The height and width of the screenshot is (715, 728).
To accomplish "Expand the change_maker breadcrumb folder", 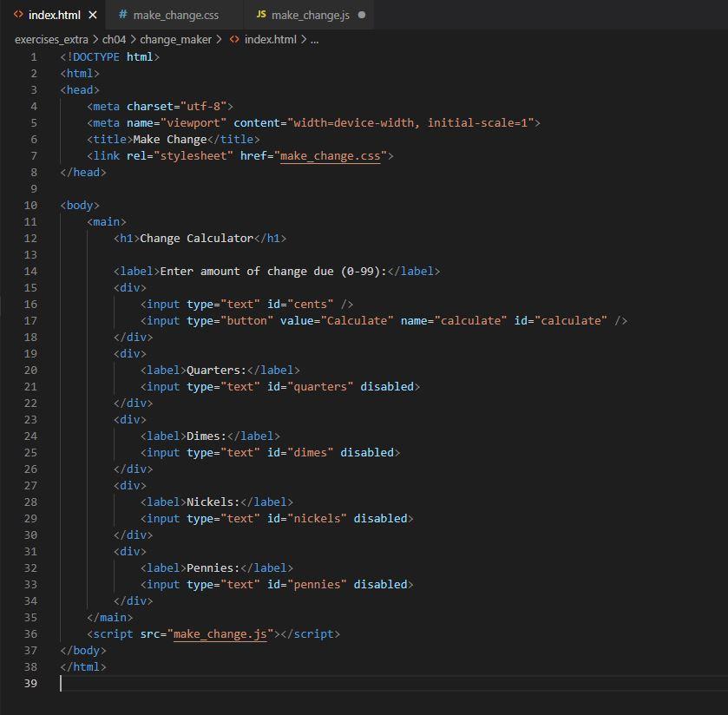I will 175,39.
